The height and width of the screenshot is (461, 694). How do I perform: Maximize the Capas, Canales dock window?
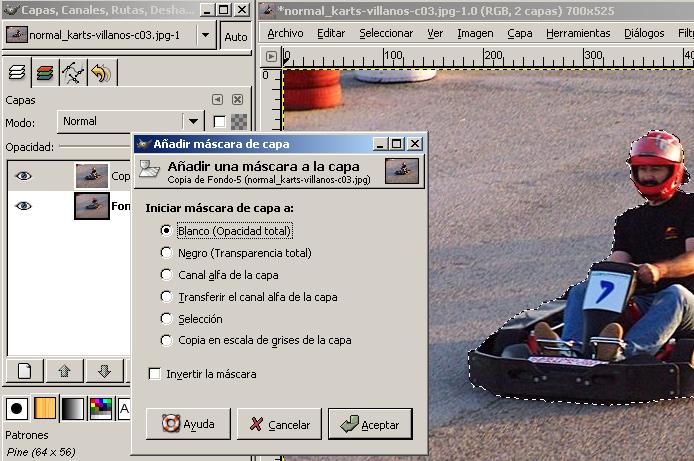click(x=224, y=10)
